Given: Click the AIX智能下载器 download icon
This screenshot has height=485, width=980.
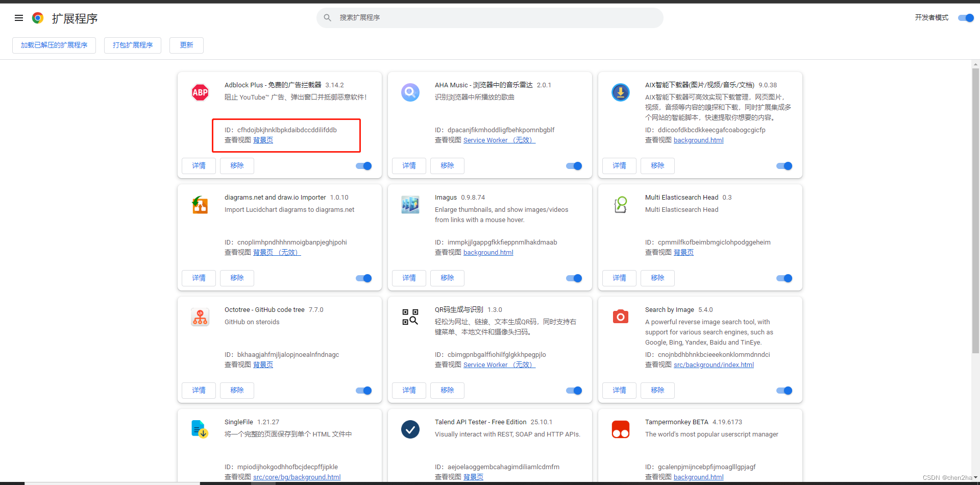Looking at the screenshot, I should 621,92.
